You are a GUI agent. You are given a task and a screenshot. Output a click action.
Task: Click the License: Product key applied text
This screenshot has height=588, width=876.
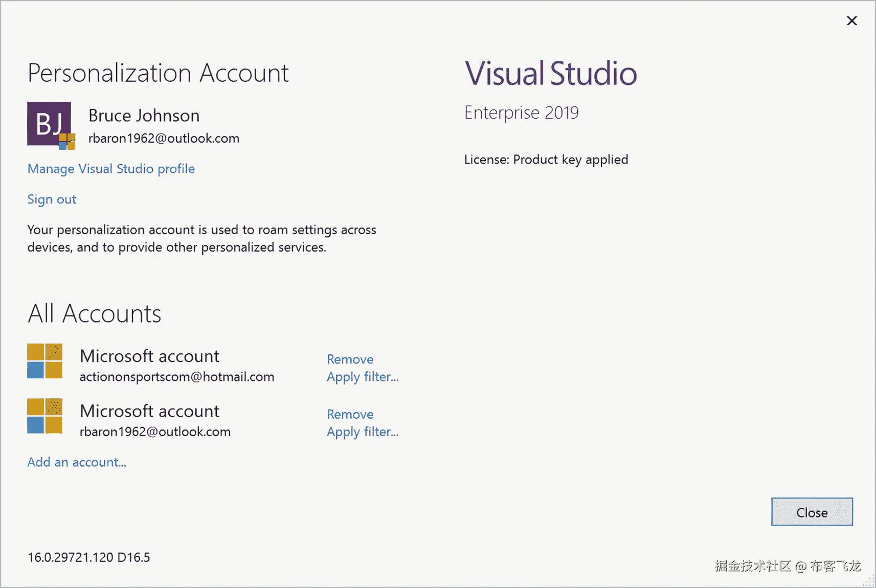point(546,160)
